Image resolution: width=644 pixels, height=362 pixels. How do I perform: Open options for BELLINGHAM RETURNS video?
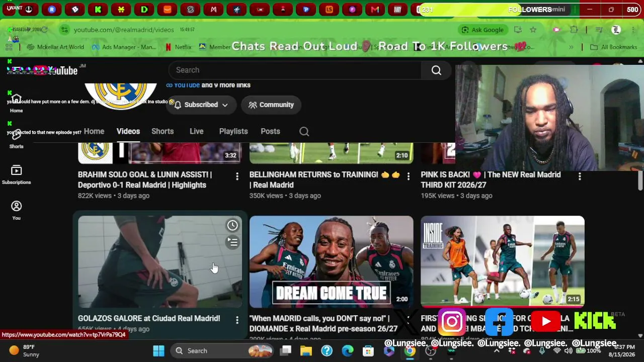[409, 176]
